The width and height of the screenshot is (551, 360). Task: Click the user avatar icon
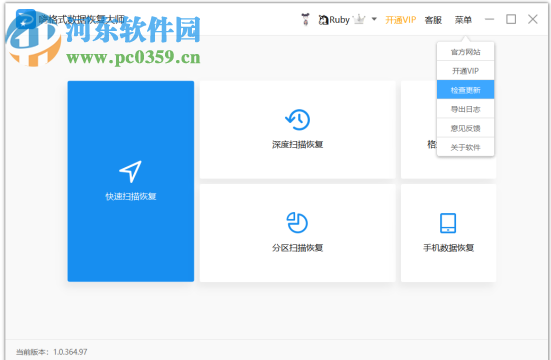click(x=306, y=19)
